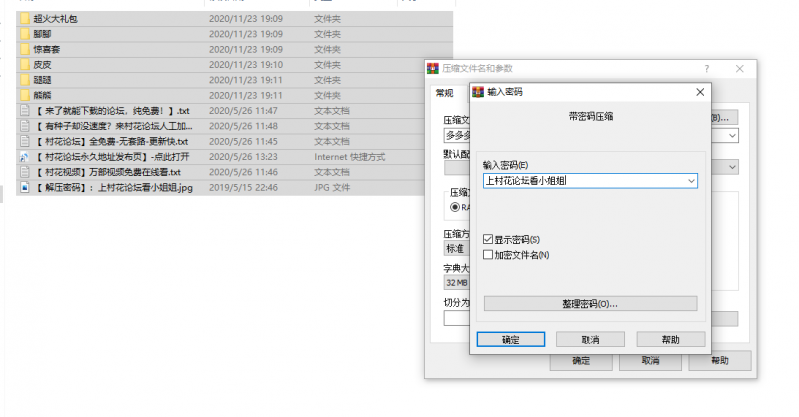Screen dimensions: 799x417
Task: Expand the 默认配置 dropdown arrow
Action: point(732,166)
